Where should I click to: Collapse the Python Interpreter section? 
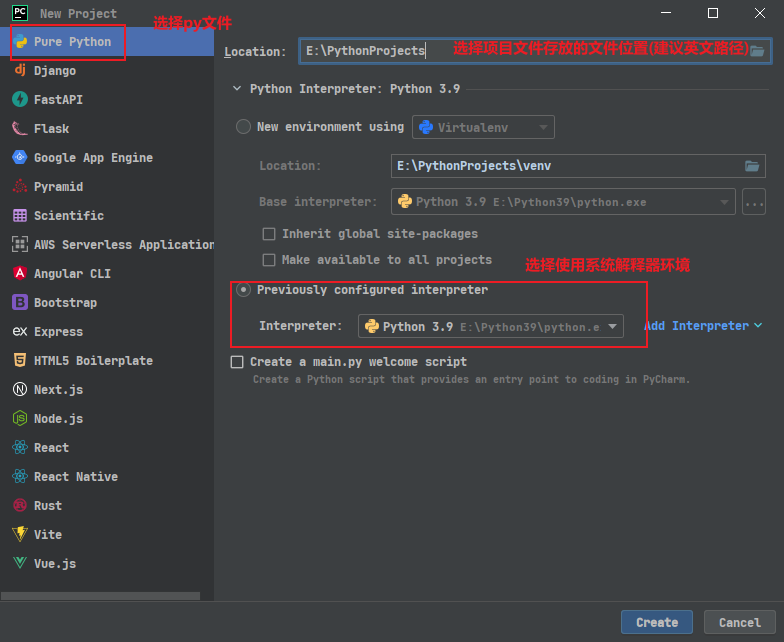(237, 88)
